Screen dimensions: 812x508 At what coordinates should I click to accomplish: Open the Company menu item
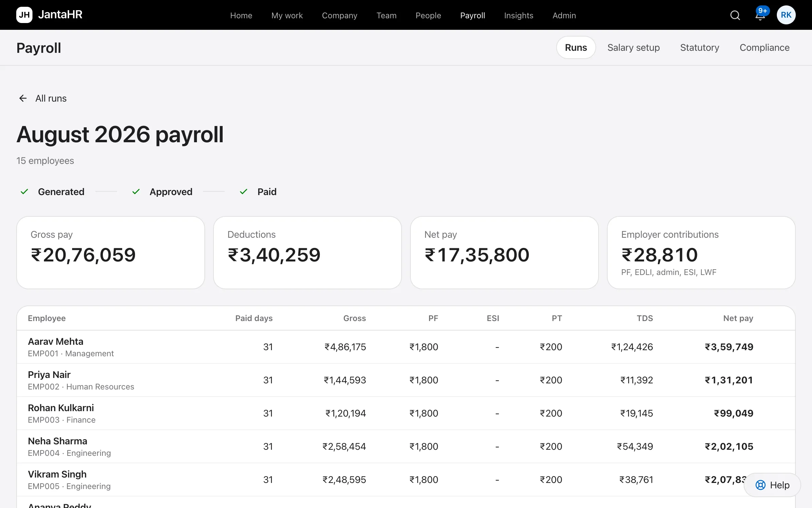point(339,15)
